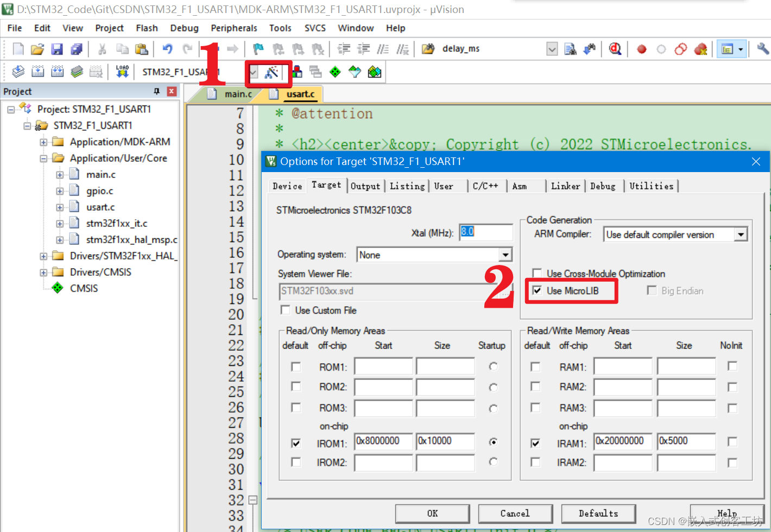Image resolution: width=771 pixels, height=532 pixels.
Task: Switch to the main.c editor tab
Action: pos(238,94)
